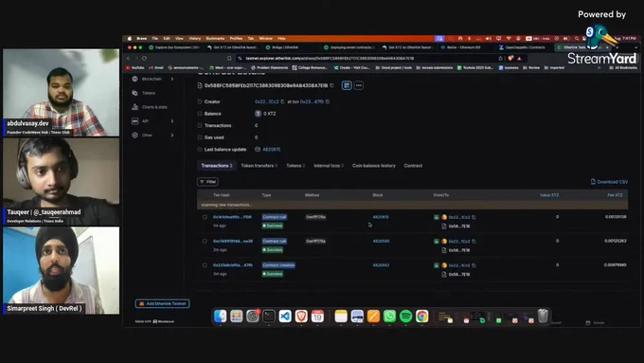Click Spotlight search icon in menu bar
The image size is (644, 363).
[x=577, y=39]
